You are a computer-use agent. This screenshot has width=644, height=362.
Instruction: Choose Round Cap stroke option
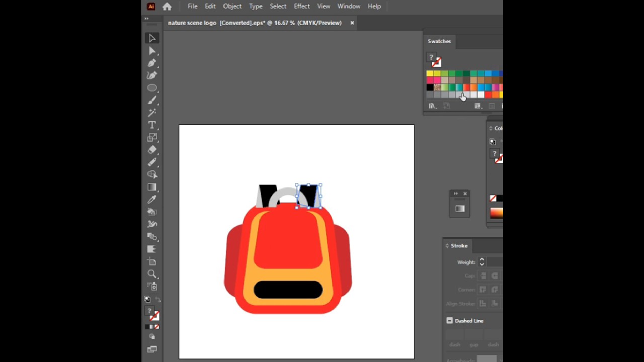click(x=495, y=276)
